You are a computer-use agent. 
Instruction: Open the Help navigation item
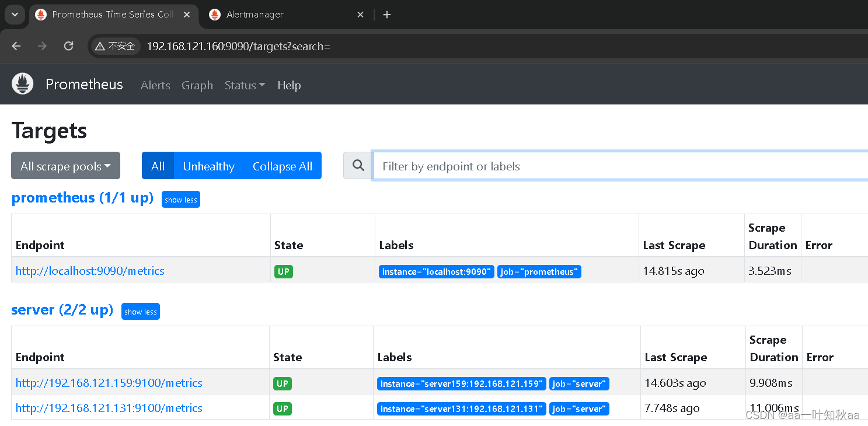(x=289, y=85)
